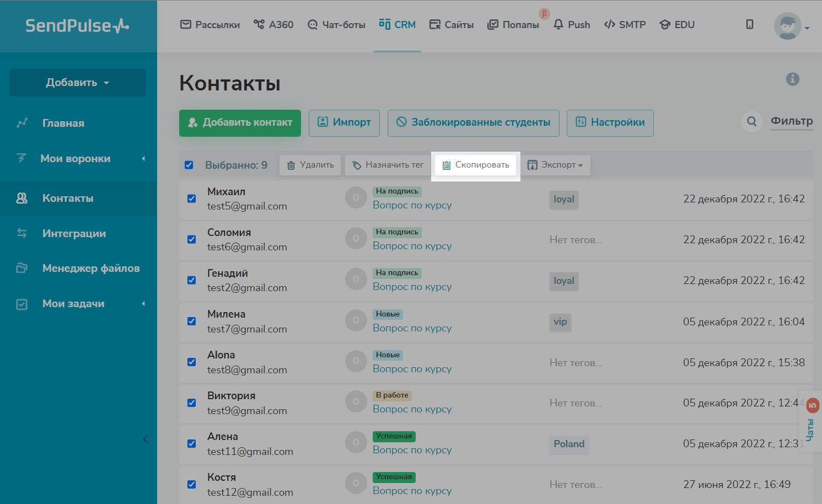Click the avatar circle for Соломия
The height and width of the screenshot is (504, 822).
click(x=356, y=238)
